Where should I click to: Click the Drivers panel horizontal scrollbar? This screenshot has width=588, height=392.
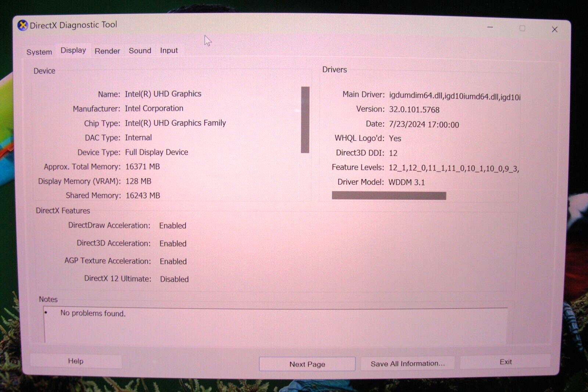pyautogui.click(x=389, y=196)
